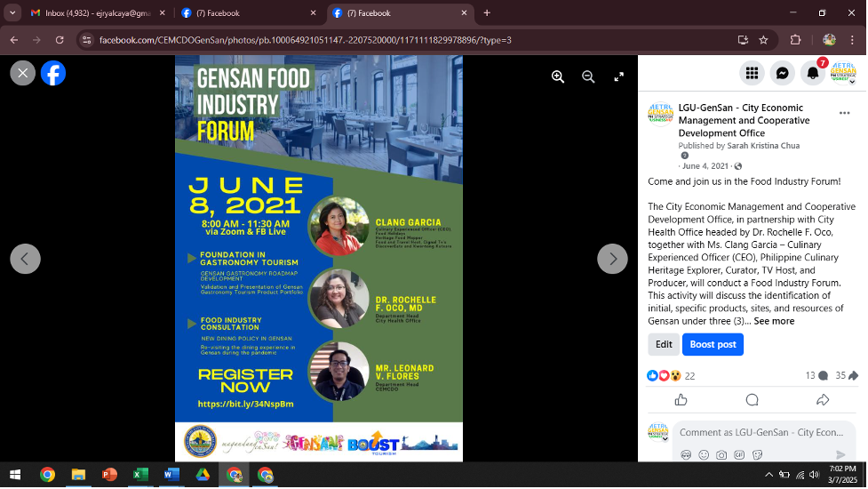Go to next photo
The width and height of the screenshot is (868, 489).
[x=612, y=259]
